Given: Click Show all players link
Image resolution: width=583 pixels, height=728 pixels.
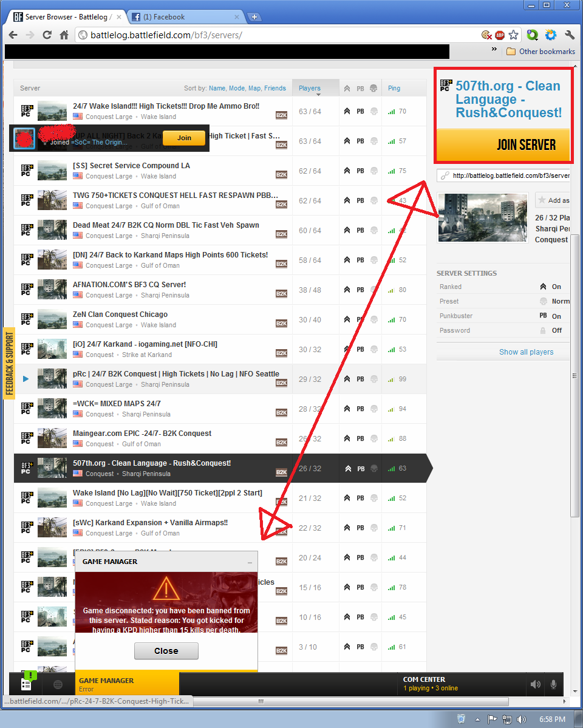Looking at the screenshot, I should [x=527, y=352].
